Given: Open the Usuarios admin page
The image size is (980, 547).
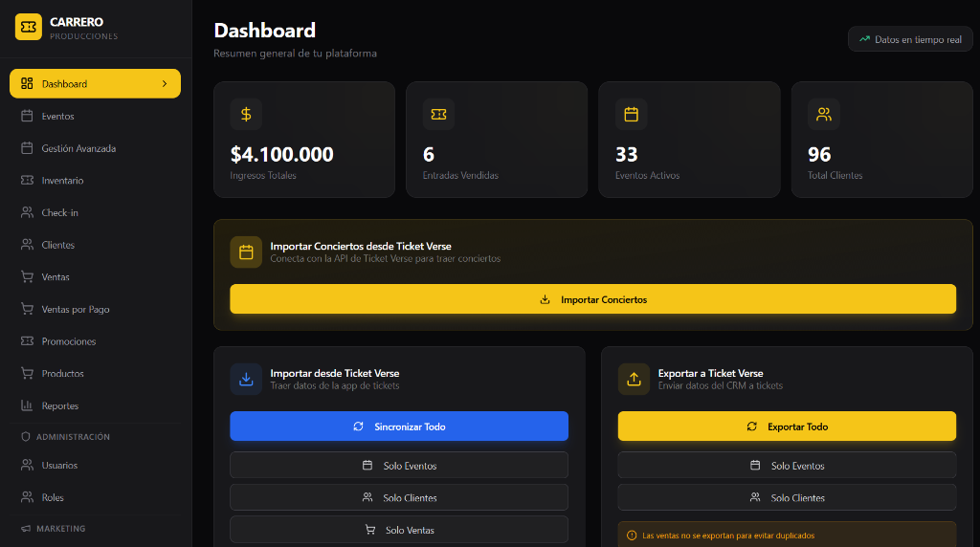Looking at the screenshot, I should 95,465.
